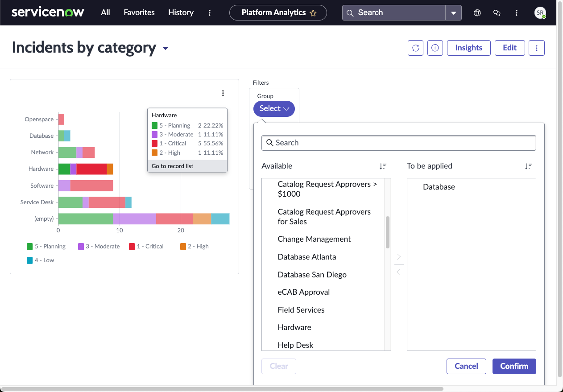Favorite Platform Analytics with star icon
This screenshot has height=392, width=563.
[x=313, y=13]
